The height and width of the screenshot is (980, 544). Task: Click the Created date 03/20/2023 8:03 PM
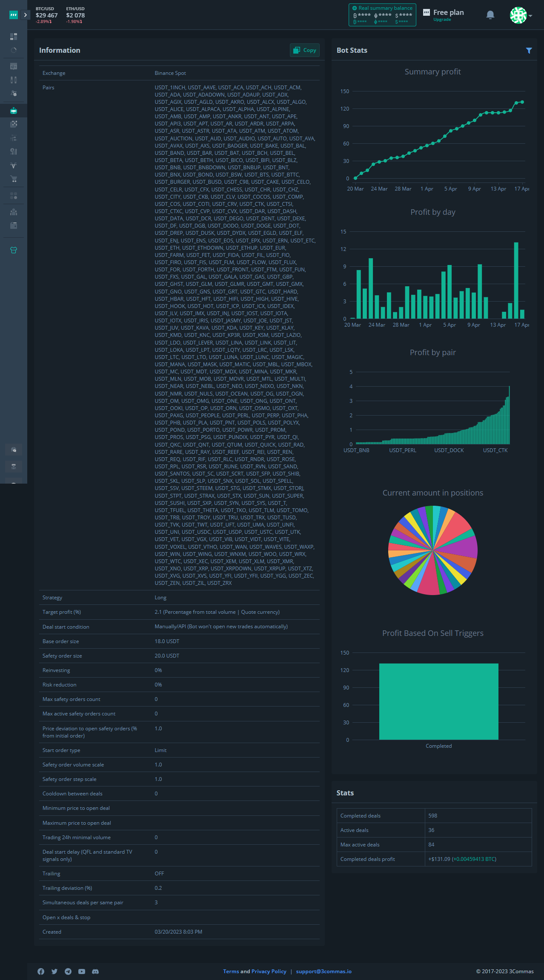pos(178,932)
